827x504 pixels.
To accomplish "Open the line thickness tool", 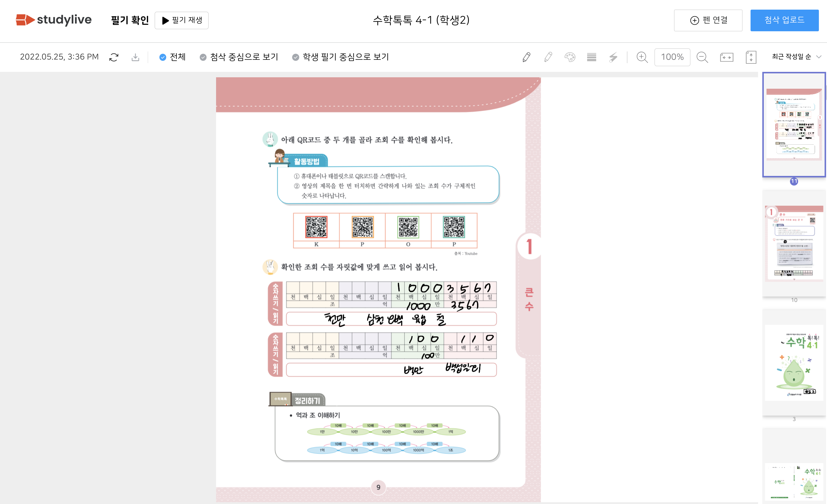I will tap(592, 57).
